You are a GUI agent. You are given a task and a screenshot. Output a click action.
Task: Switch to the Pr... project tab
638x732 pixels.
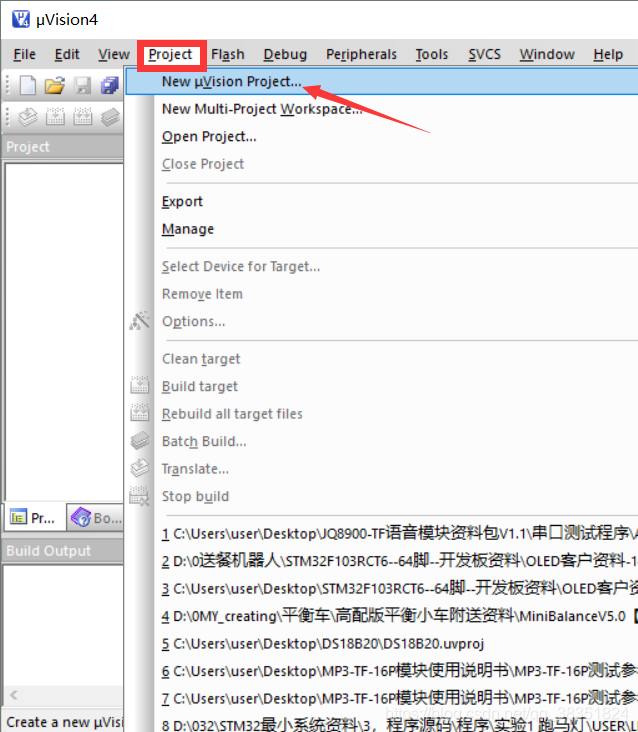(35, 517)
